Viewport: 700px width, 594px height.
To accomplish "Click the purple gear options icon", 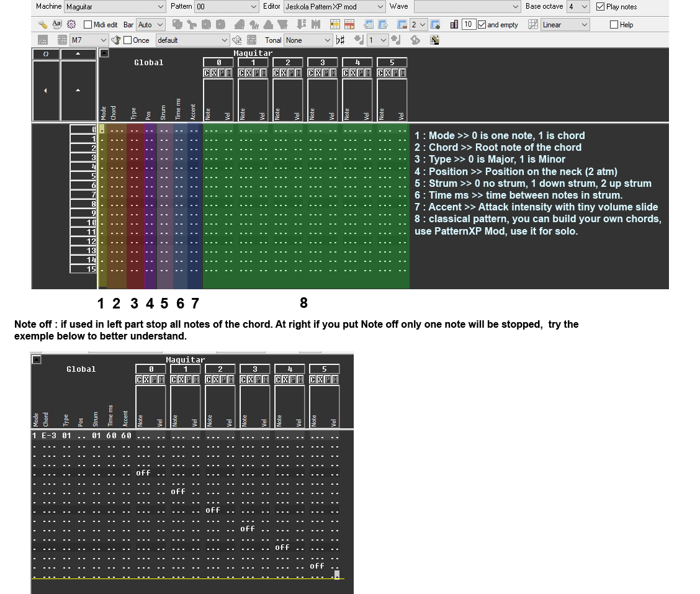I will pyautogui.click(x=71, y=25).
